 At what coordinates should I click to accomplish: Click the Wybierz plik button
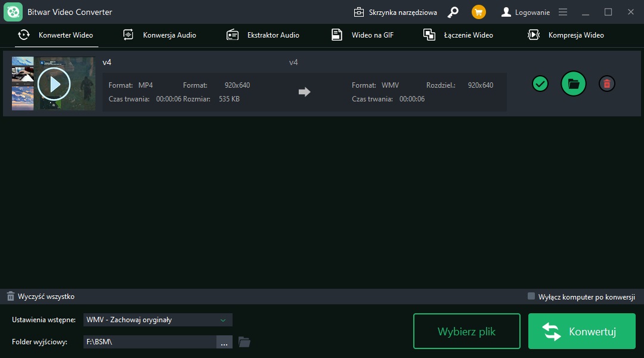466,331
